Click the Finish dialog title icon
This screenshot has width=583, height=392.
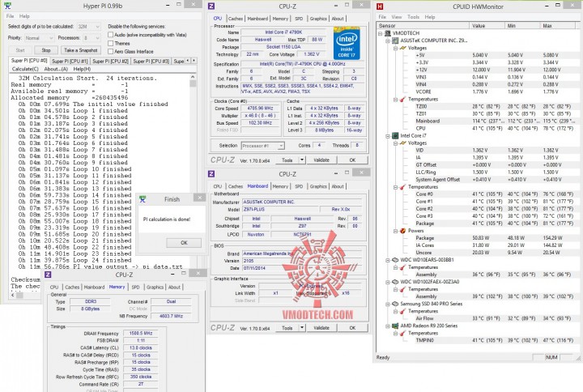pyautogui.click(x=143, y=199)
